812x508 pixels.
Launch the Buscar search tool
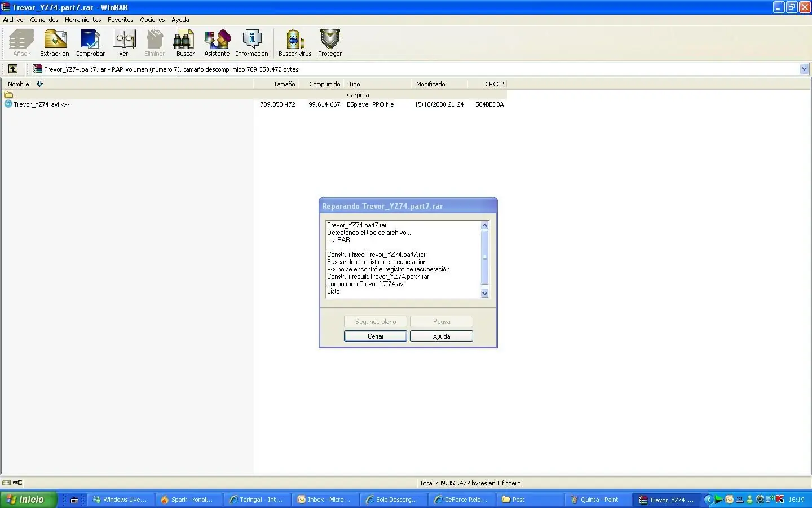click(185, 43)
